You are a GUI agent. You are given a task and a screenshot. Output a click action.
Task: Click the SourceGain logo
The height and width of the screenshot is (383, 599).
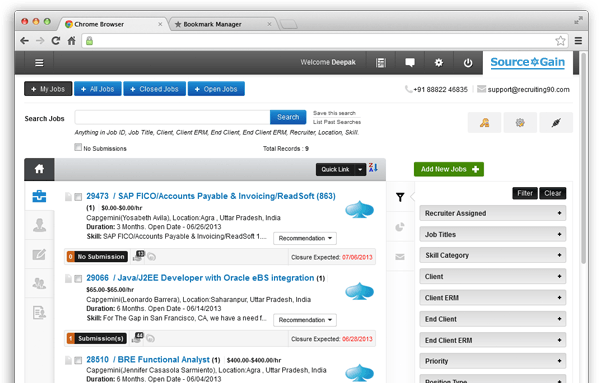pos(528,62)
